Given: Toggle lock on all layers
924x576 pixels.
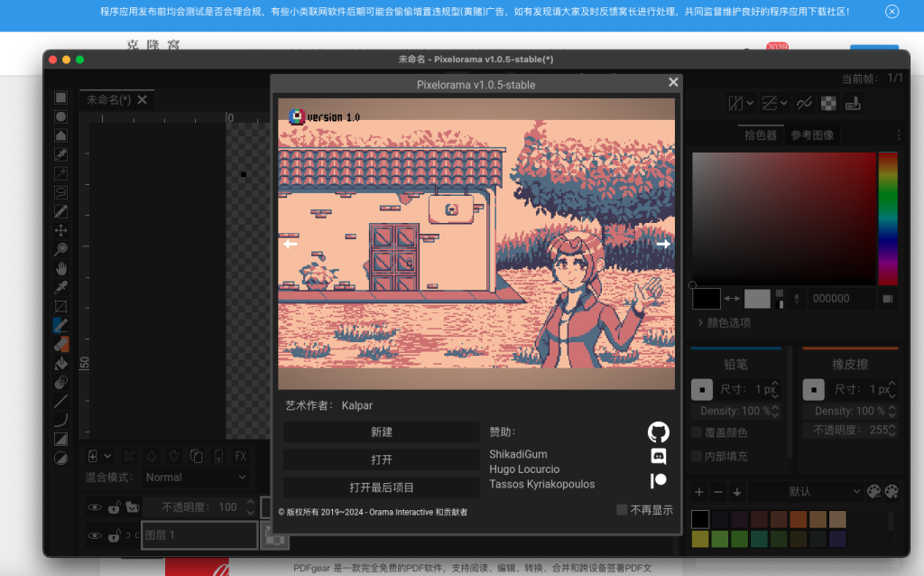Looking at the screenshot, I should (115, 507).
